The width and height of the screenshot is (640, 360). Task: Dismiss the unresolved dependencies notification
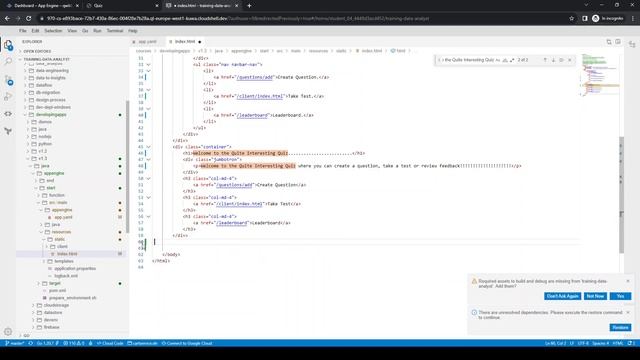coord(628,312)
